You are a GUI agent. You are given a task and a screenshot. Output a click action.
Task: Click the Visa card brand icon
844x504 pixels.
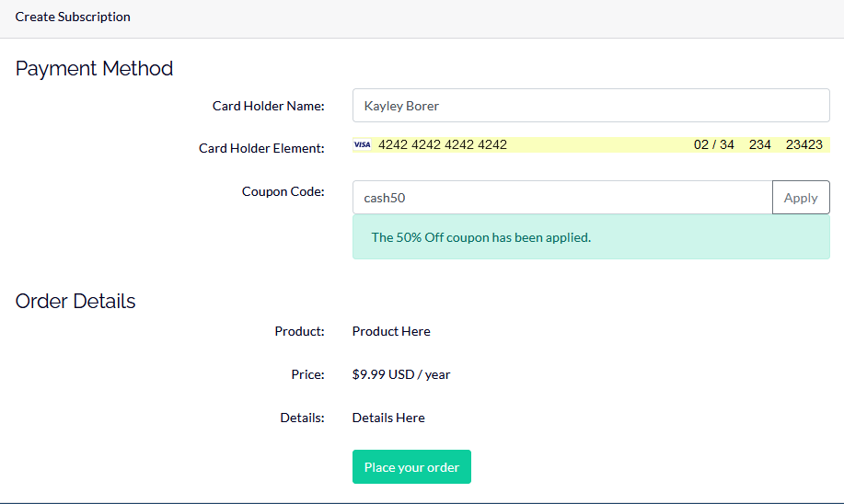(x=363, y=144)
